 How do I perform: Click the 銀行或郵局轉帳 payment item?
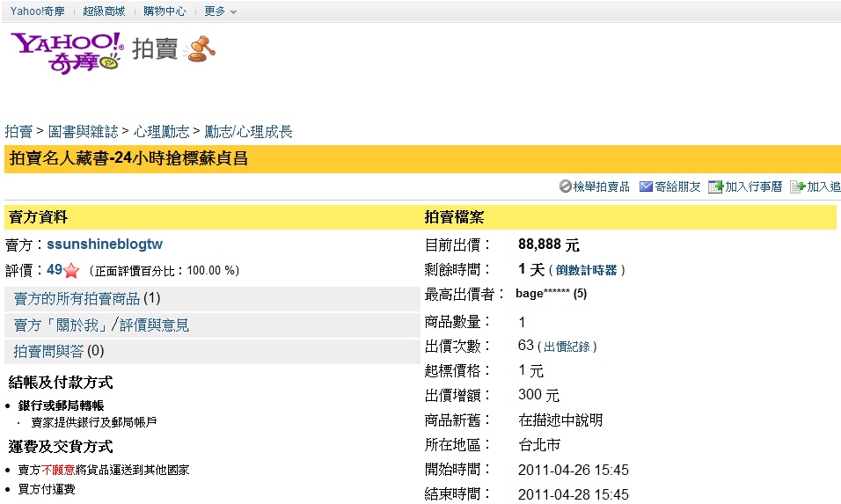(62, 405)
